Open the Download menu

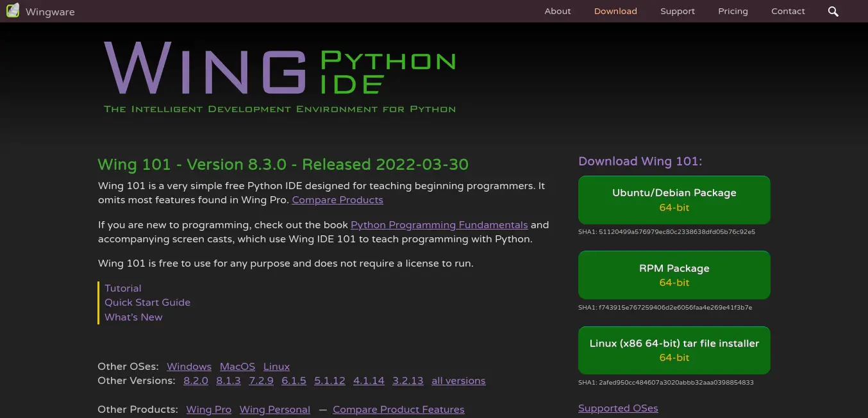click(x=615, y=11)
